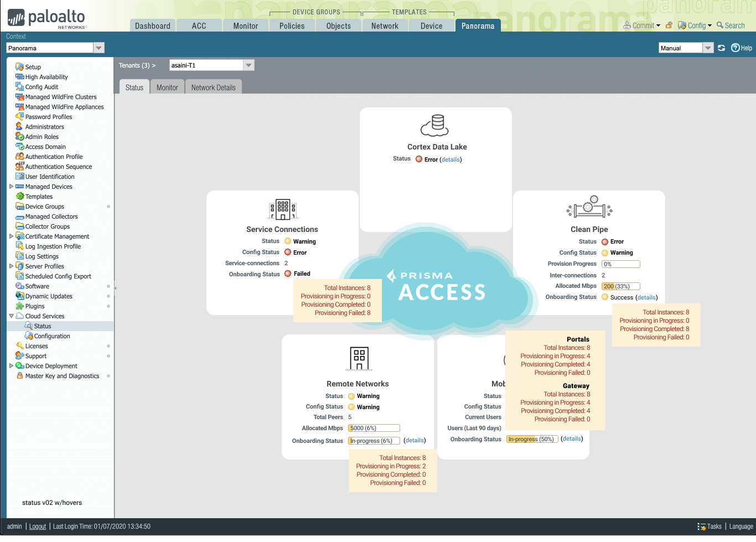Click Remote Networks Allocated Mbps progress bar
Screen dimensions: 756x542
374,428
